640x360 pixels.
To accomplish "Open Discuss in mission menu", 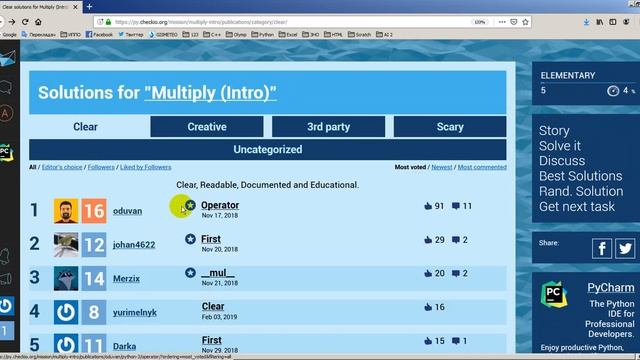I will (x=562, y=161).
